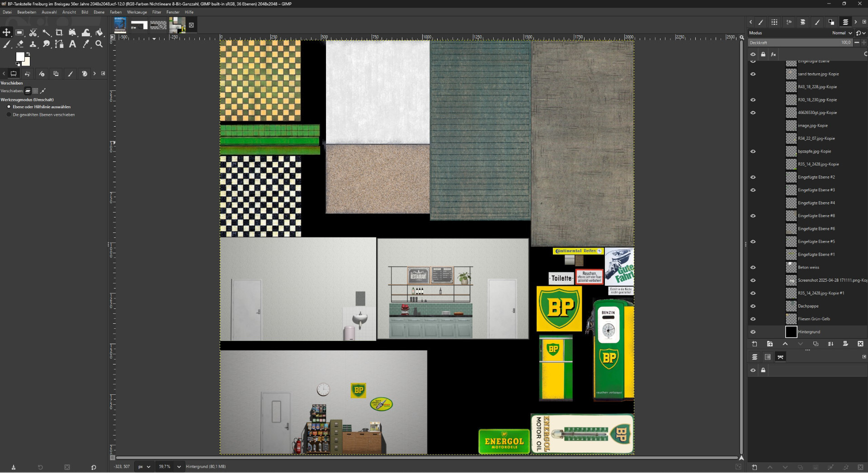868x473 pixels.
Task: Hide the 'R30_18_230.jpg-Kopie' layer
Action: pyautogui.click(x=753, y=100)
